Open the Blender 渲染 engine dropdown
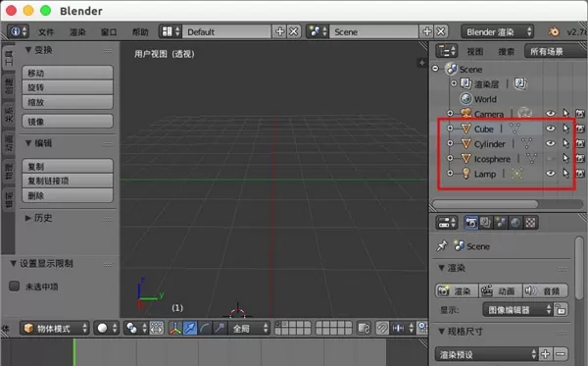588x366 pixels. coord(497,32)
